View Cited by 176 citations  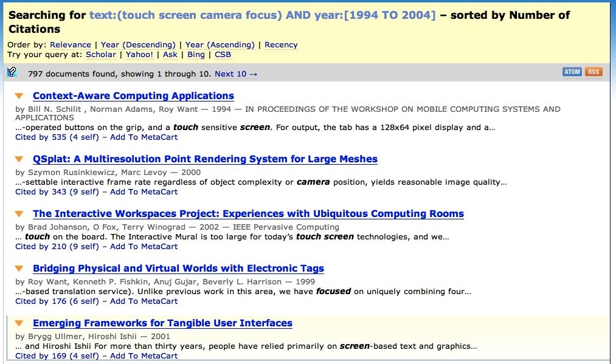(57, 301)
